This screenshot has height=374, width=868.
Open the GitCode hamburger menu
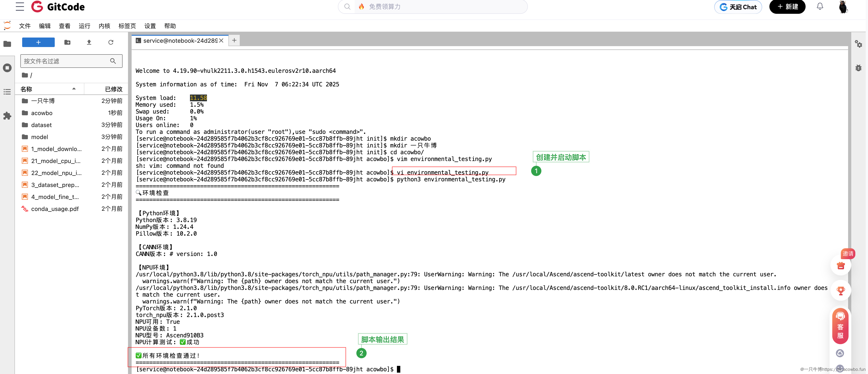(20, 7)
